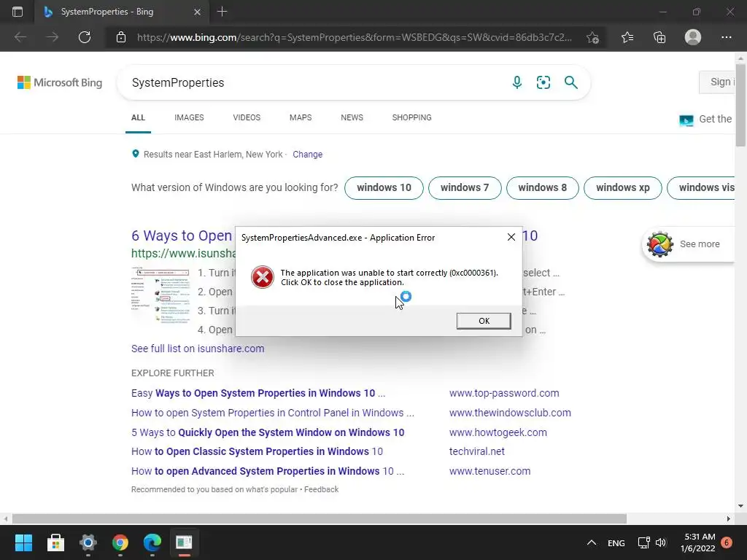The height and width of the screenshot is (560, 747).
Task: Open How to Open Classic System Properties link
Action: click(257, 451)
